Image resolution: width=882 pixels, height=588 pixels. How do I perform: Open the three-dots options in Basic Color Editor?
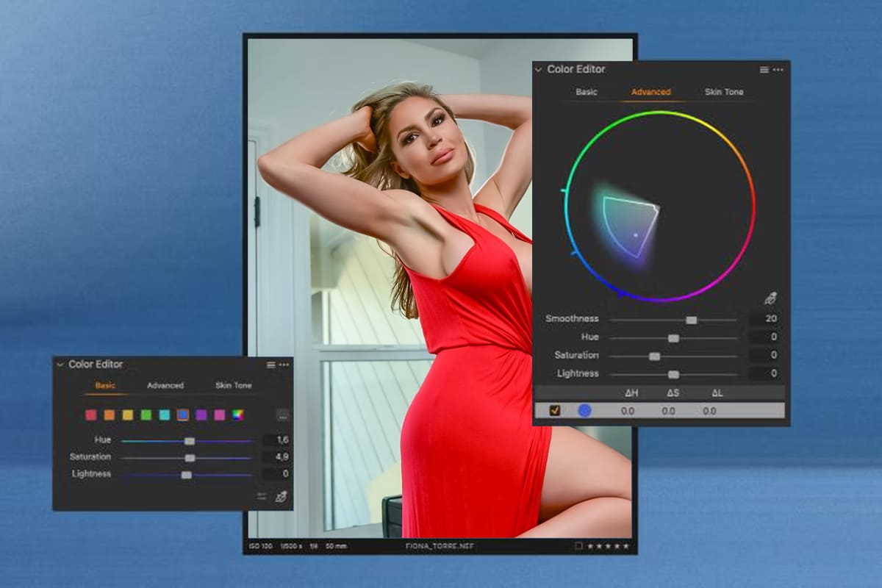coord(284,365)
